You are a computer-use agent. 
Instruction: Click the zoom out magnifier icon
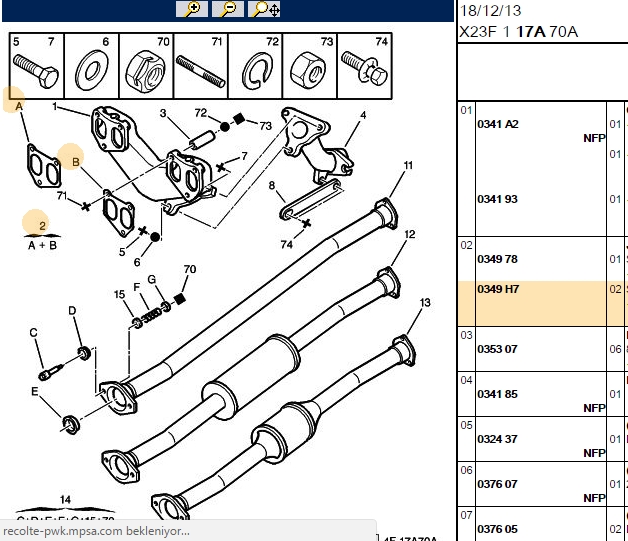pos(227,9)
